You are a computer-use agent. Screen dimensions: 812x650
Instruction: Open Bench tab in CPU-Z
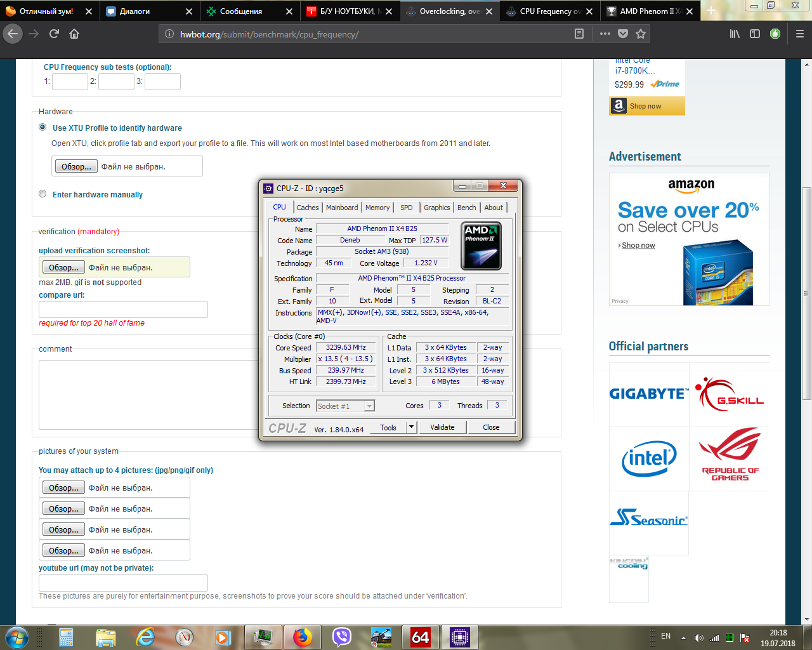click(467, 208)
